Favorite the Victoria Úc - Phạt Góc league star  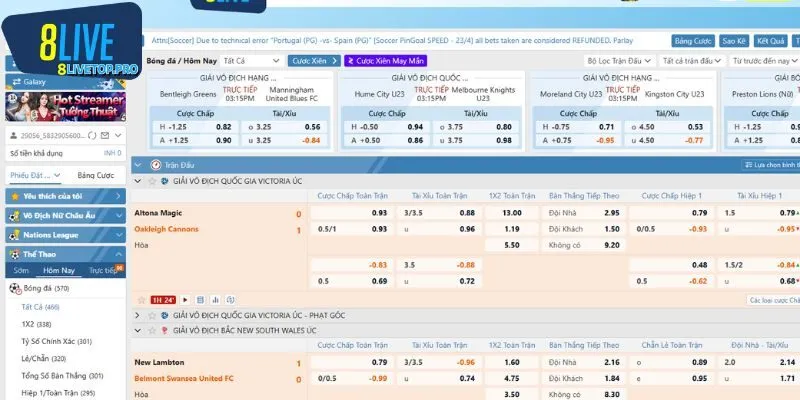152,315
